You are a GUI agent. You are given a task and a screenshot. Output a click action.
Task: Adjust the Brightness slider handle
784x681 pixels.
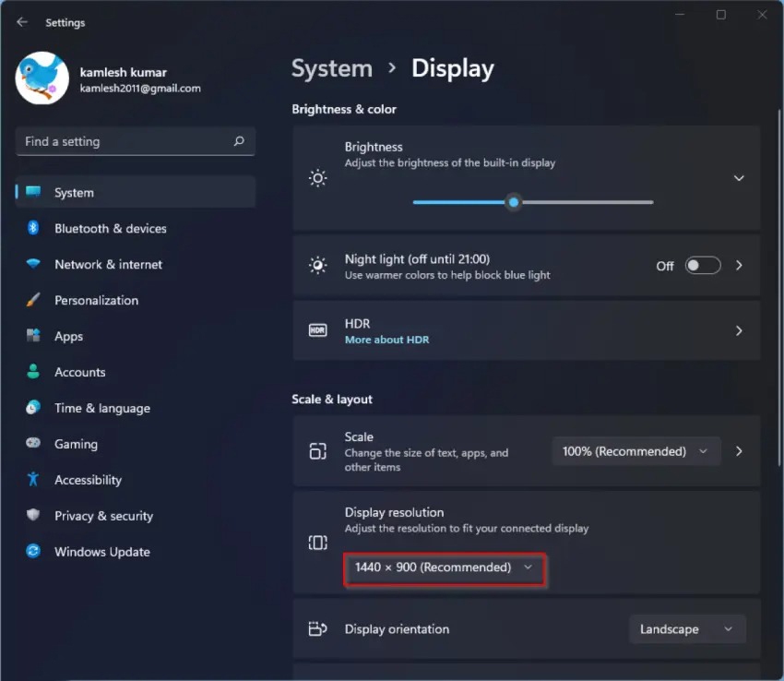[x=513, y=201]
